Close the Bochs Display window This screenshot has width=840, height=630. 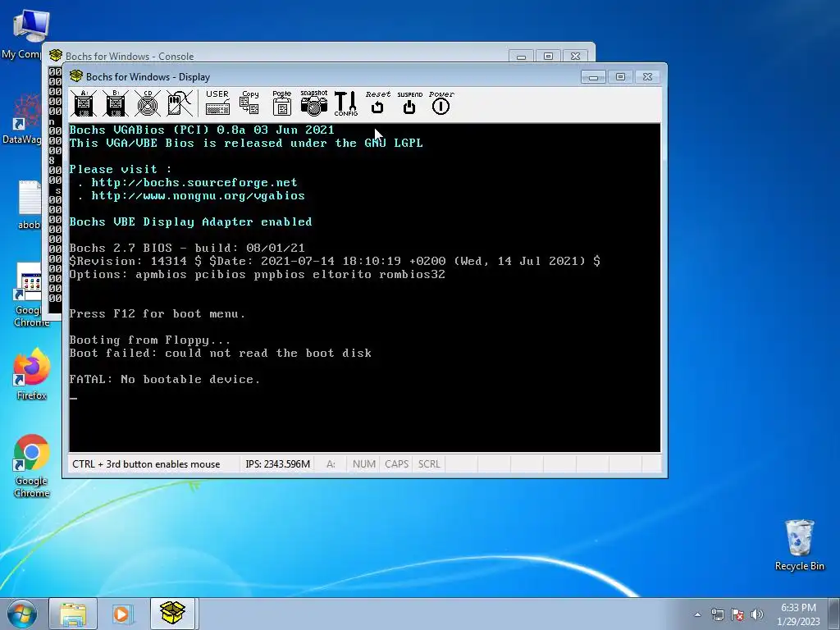click(x=648, y=77)
